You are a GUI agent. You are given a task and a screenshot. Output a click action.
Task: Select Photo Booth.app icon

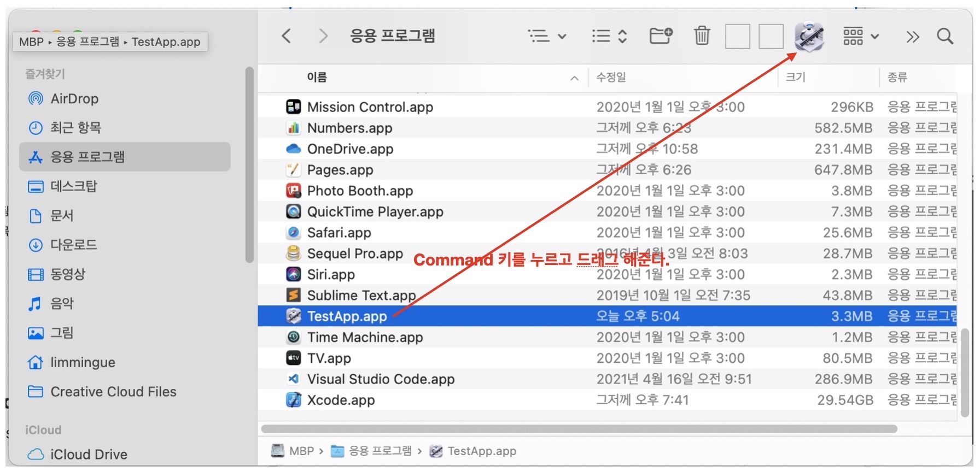294,191
